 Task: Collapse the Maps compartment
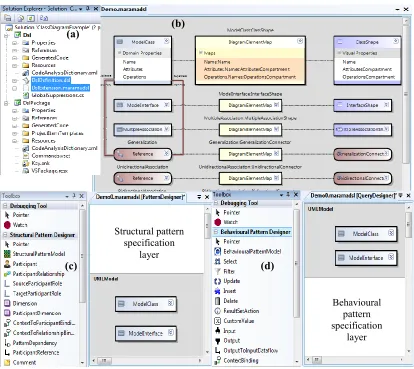(x=201, y=53)
